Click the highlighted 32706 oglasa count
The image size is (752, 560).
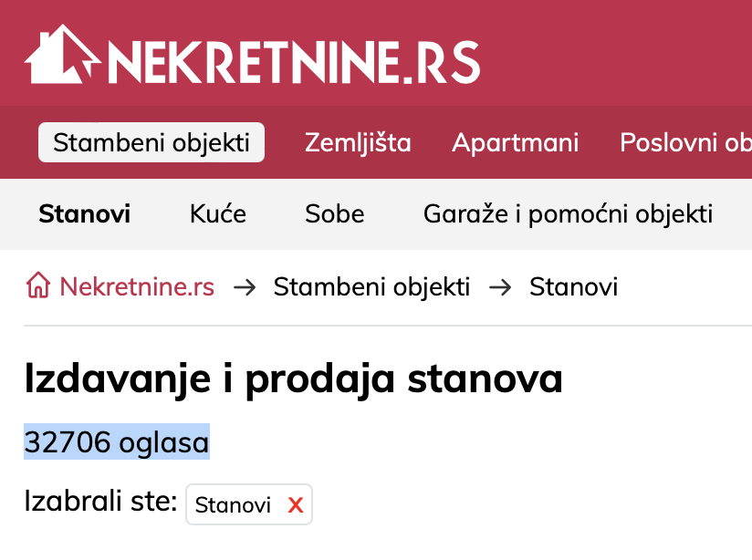[x=117, y=442]
